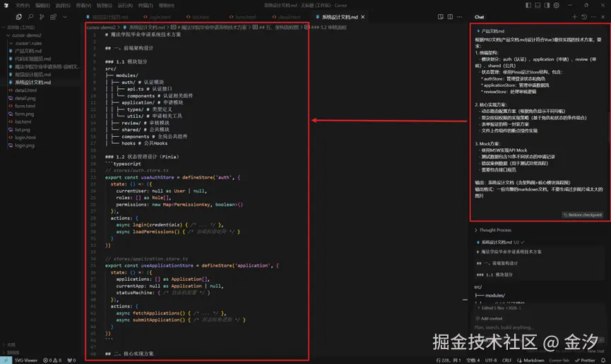Image resolution: width=611 pixels, height=364 pixels.
Task: Toggle the secondary sidebar layout icon
Action: (547, 6)
